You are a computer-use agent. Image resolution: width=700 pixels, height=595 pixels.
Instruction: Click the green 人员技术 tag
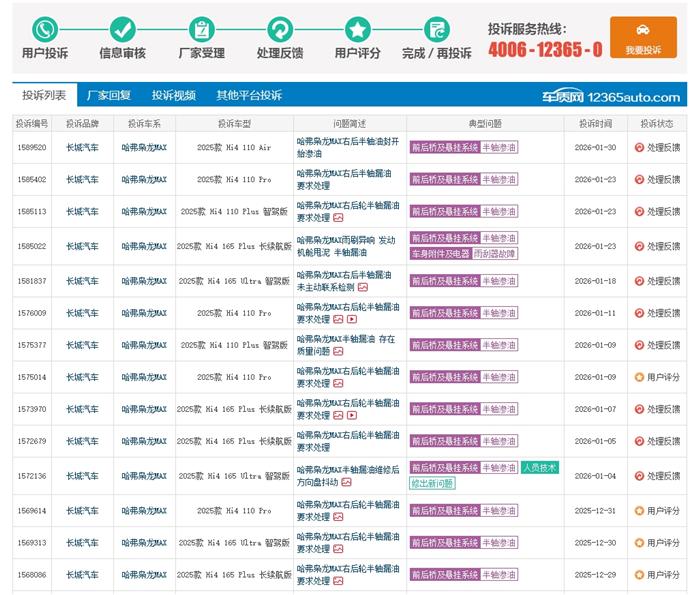point(539,467)
